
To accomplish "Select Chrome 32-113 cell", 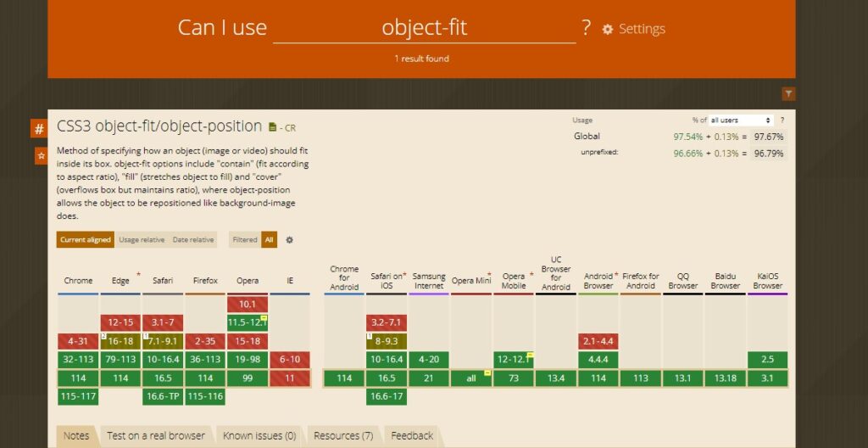I will pos(78,359).
